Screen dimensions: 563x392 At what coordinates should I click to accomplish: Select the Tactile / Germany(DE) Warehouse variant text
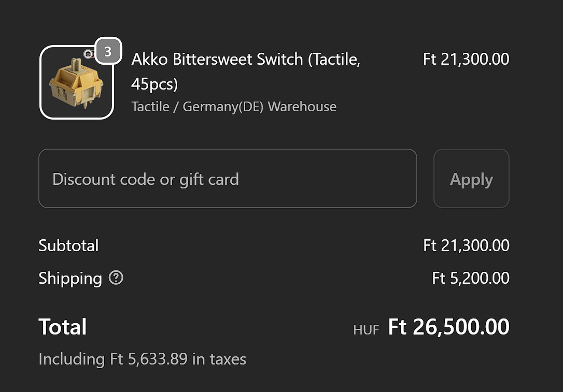(234, 107)
